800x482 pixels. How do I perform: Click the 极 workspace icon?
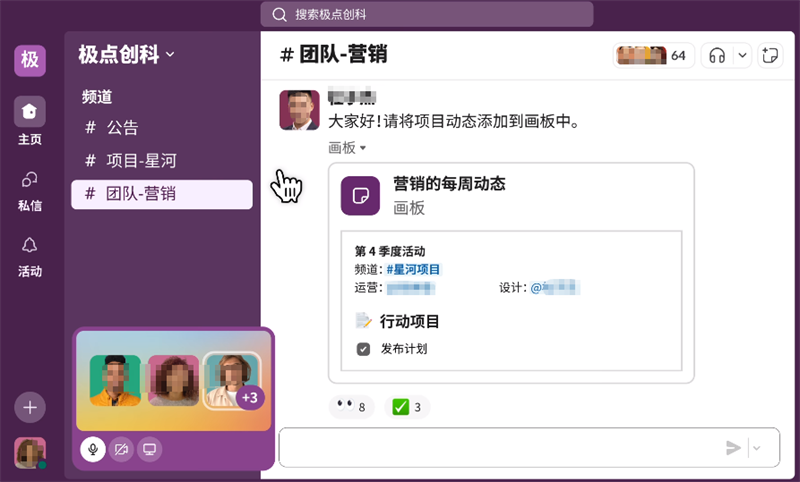click(30, 59)
